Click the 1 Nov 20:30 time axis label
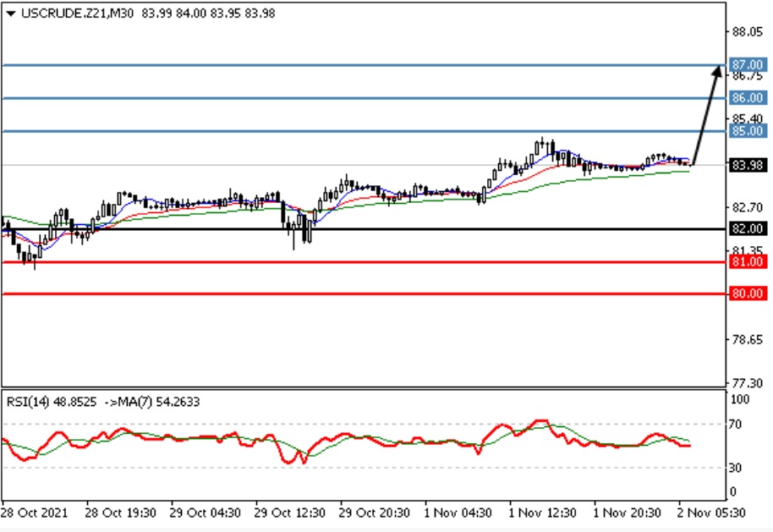 (x=627, y=513)
